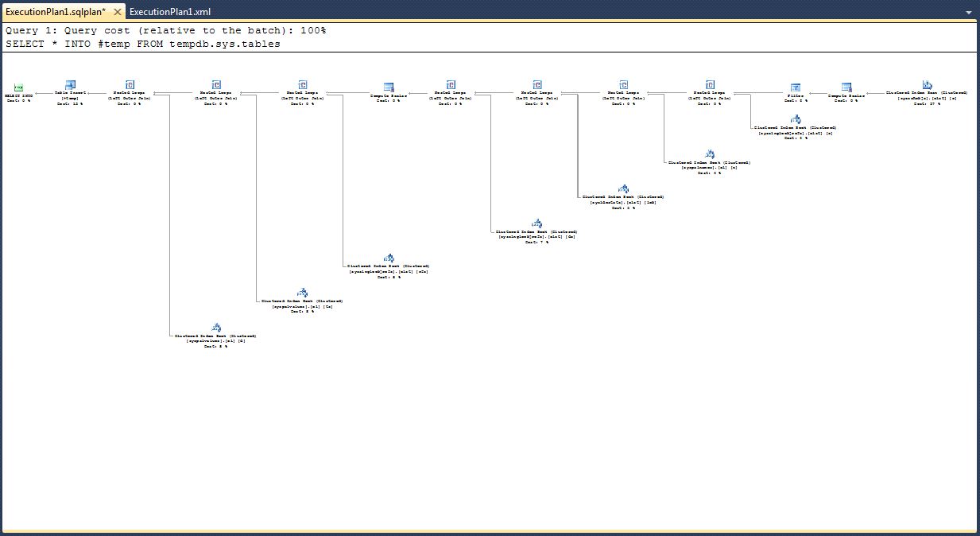Click the Clustered Index Seek icon, cost 2%
This screenshot has width=980, height=536.
(623, 189)
